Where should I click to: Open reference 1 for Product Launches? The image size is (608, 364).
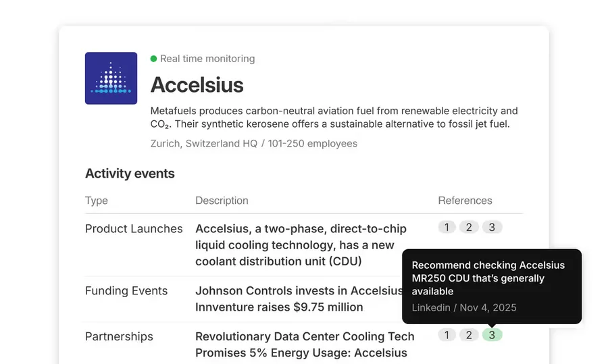click(x=447, y=227)
